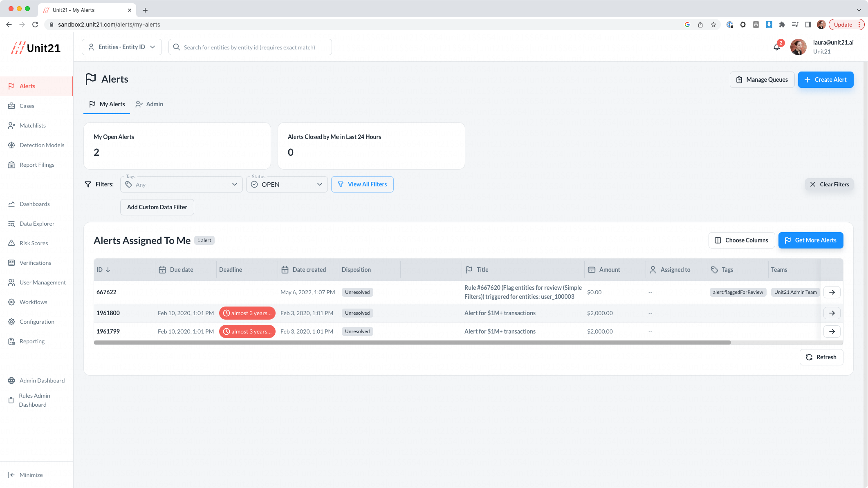The image size is (868, 488).
Task: Open alert 667622 using its arrow icon
Action: (x=832, y=292)
